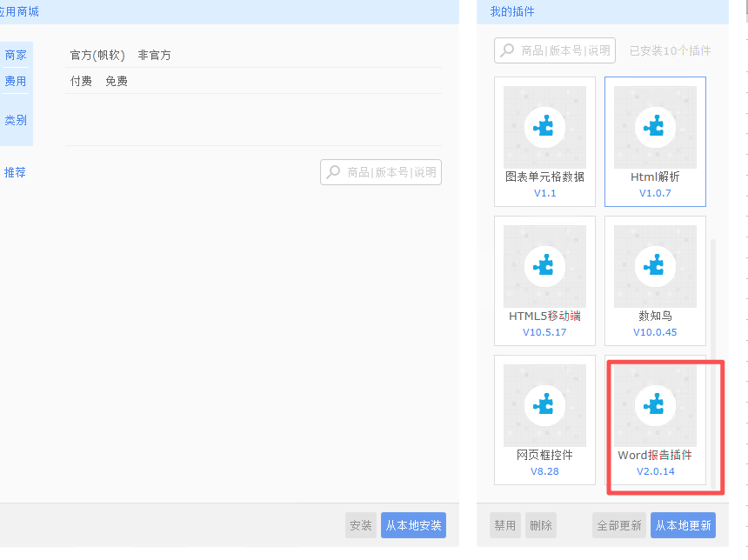Click the Word报告插件 plugin name
748x560 pixels.
655,455
